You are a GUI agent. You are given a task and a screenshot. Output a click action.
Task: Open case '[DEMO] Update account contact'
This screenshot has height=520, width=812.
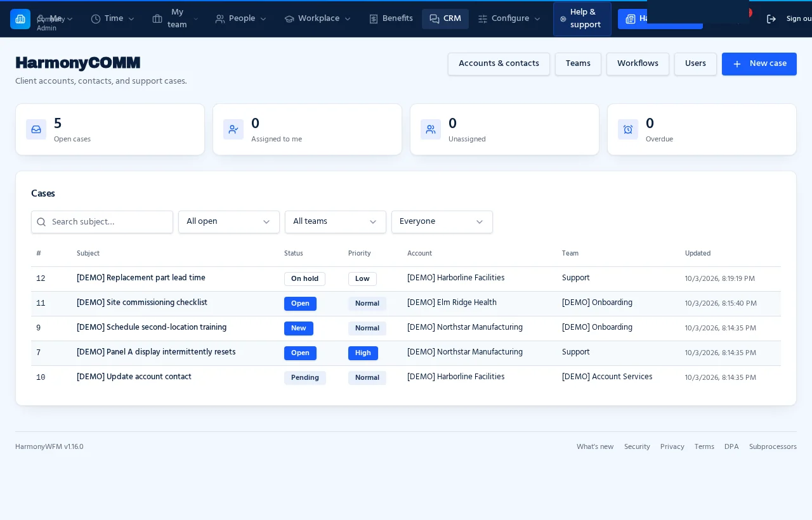click(x=134, y=377)
